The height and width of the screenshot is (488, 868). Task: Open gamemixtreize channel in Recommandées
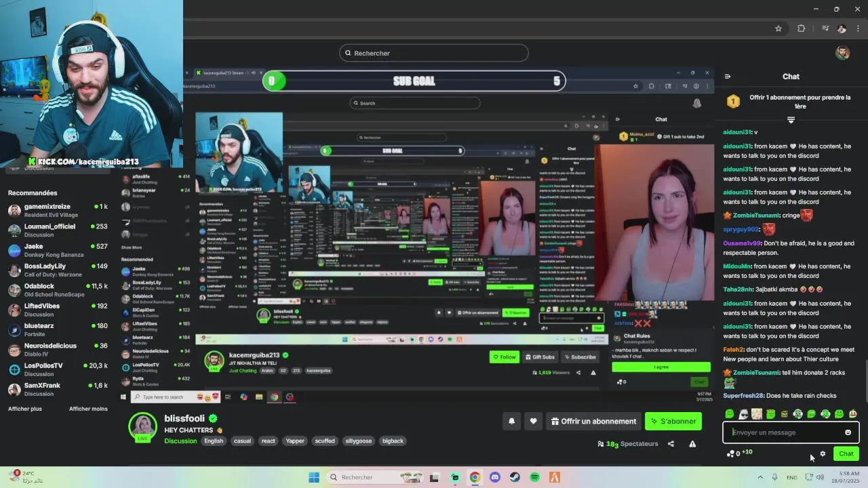58,210
